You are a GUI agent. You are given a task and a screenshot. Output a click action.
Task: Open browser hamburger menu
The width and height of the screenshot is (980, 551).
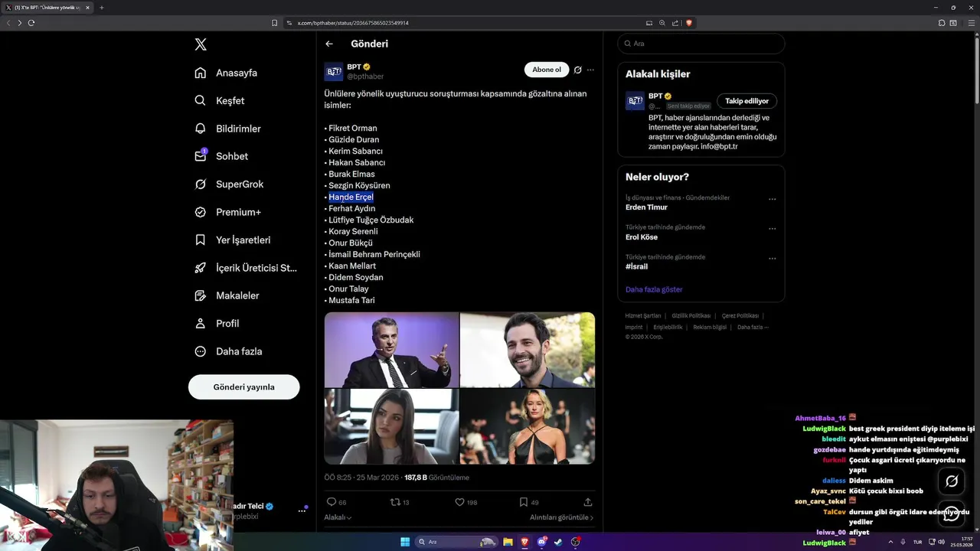[972, 23]
